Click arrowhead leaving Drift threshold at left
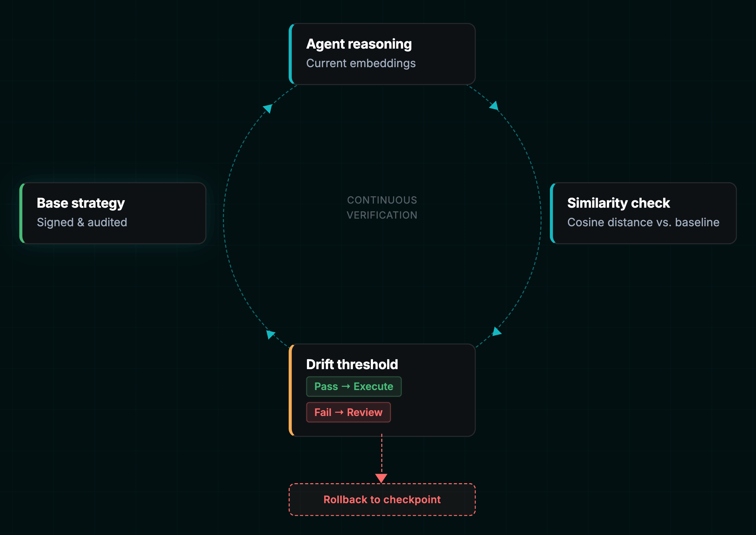 tap(270, 334)
